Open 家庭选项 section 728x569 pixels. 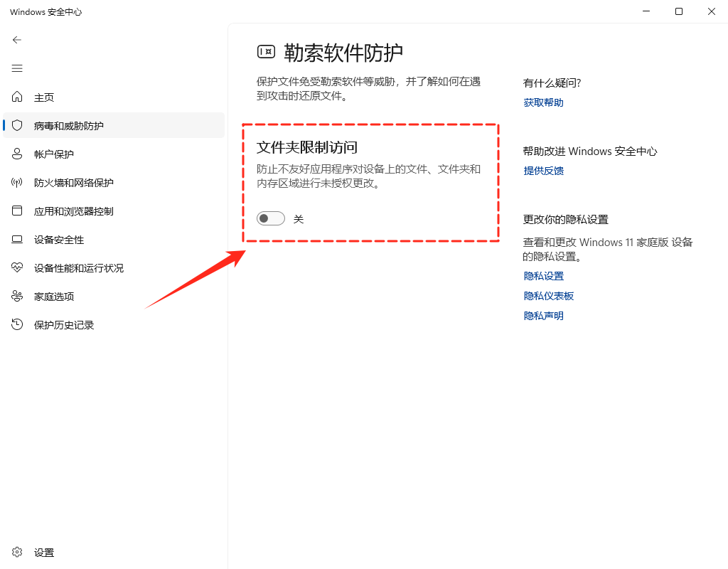(114, 297)
